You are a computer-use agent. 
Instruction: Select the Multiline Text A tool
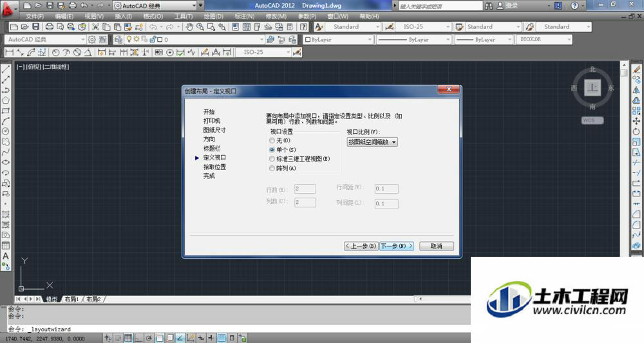pos(6,255)
